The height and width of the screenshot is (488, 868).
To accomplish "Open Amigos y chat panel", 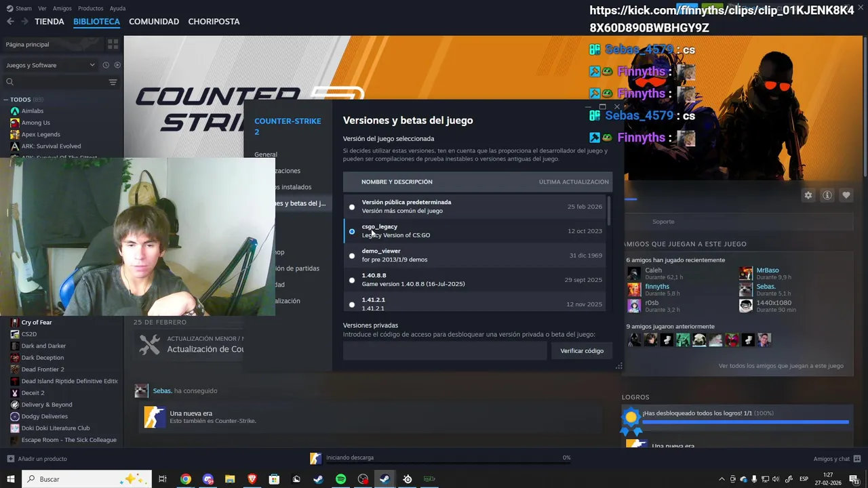I will click(x=837, y=459).
